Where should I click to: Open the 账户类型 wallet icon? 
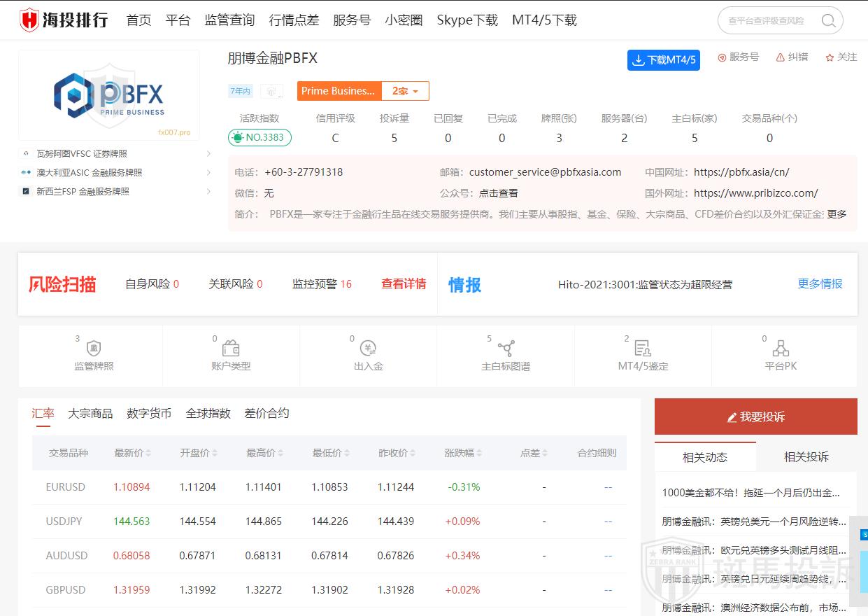(231, 349)
